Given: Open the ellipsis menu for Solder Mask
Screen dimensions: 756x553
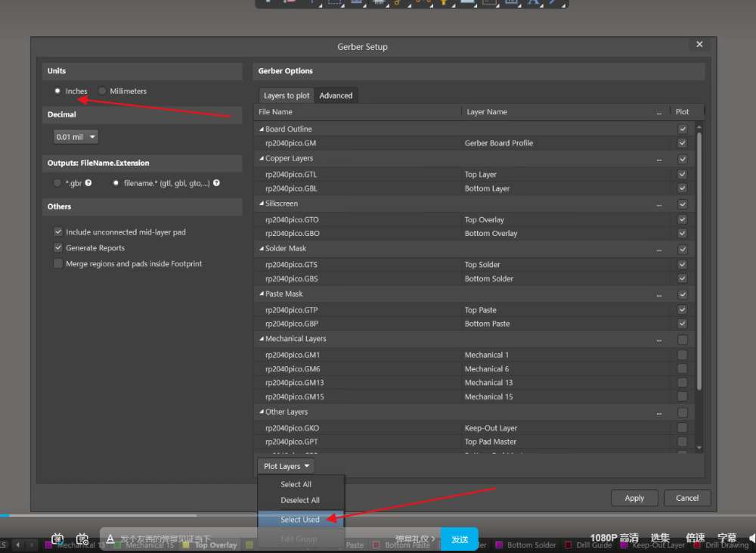Looking at the screenshot, I should click(659, 250).
